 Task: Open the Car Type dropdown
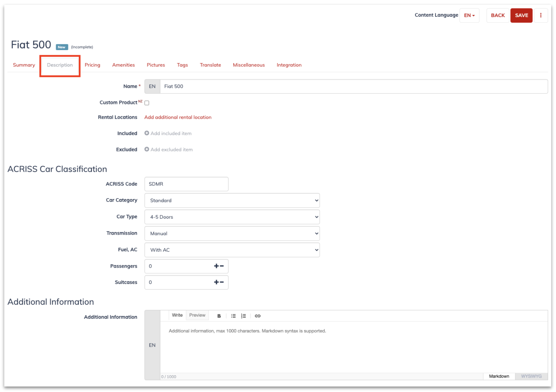232,217
